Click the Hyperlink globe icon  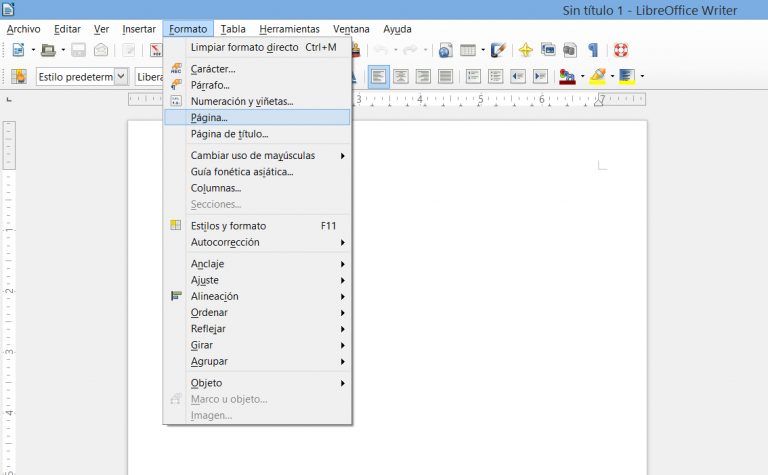(x=445, y=50)
